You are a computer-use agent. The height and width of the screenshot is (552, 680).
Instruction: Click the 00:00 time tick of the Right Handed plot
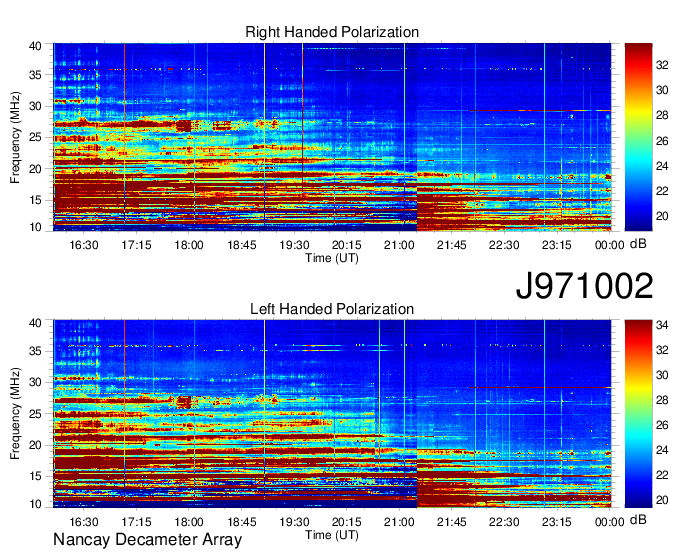(x=609, y=245)
